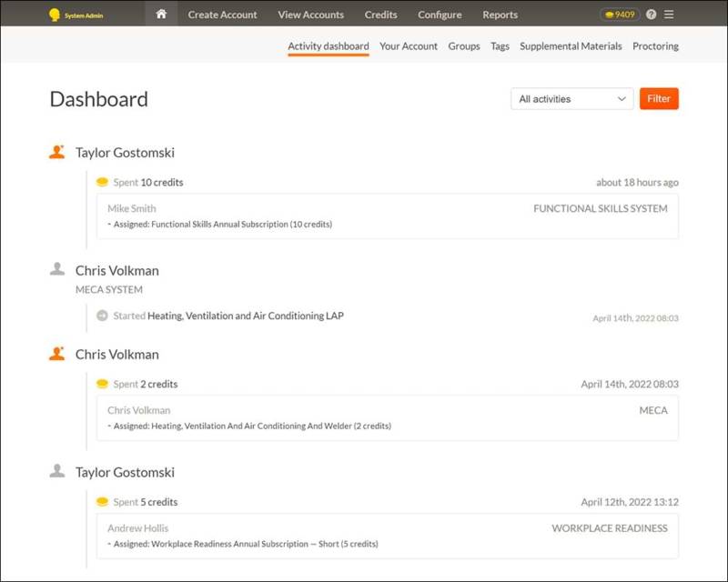Viewport: 728px width, 582px height.
Task: Open Andrew Hollis account link
Action: coord(137,528)
